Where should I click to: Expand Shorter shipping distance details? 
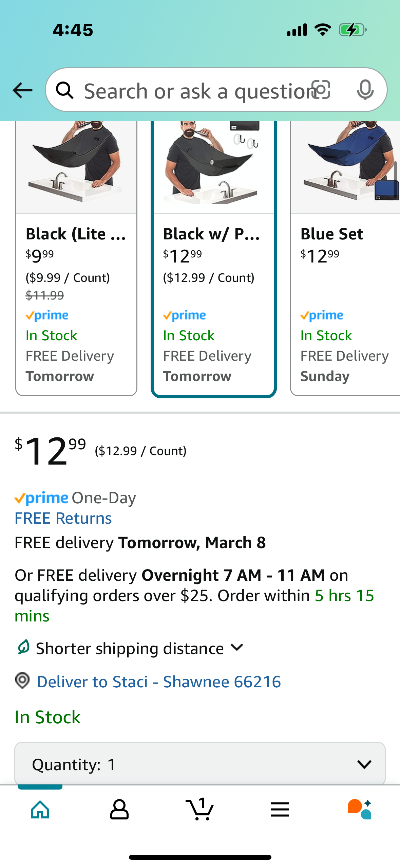click(130, 648)
